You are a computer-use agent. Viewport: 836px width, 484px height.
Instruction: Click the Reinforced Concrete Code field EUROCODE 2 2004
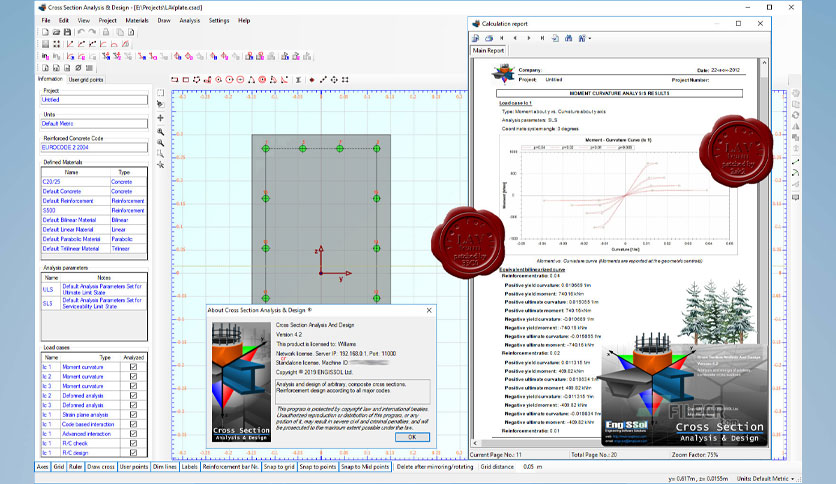click(x=94, y=148)
